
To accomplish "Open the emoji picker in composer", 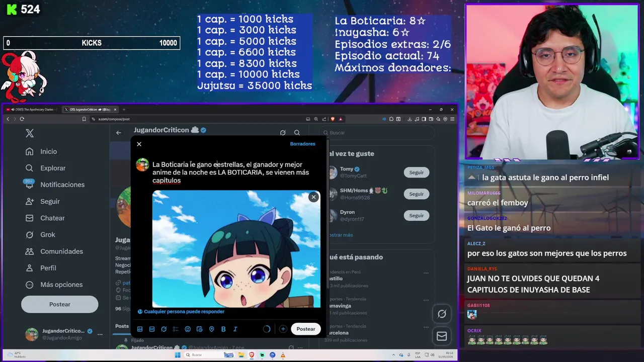I will [x=188, y=329].
